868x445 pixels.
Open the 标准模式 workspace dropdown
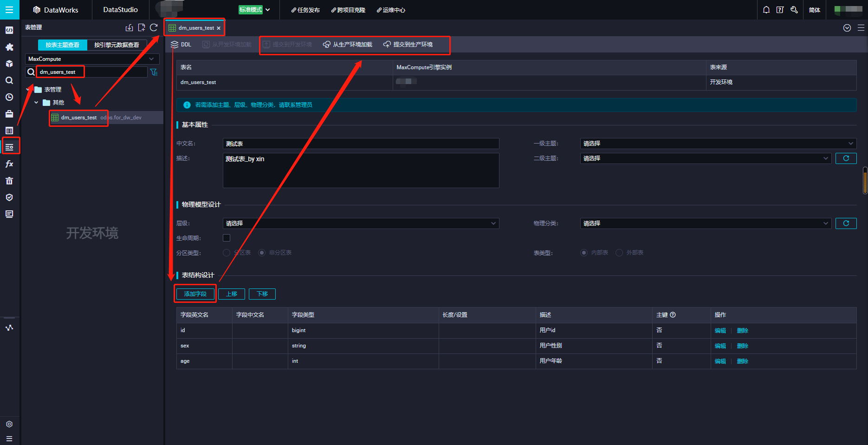pyautogui.click(x=254, y=10)
